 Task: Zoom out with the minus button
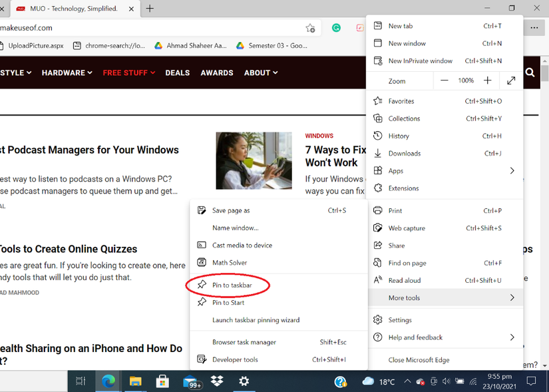coord(445,81)
